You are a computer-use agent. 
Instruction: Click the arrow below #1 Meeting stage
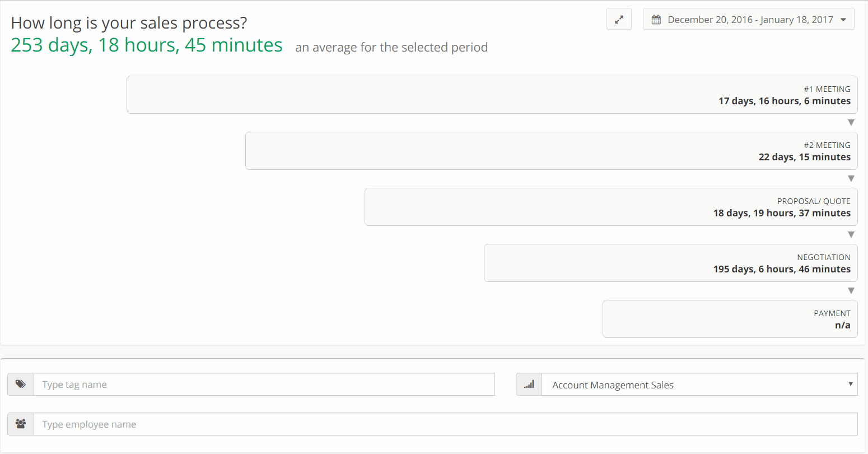[x=851, y=123]
